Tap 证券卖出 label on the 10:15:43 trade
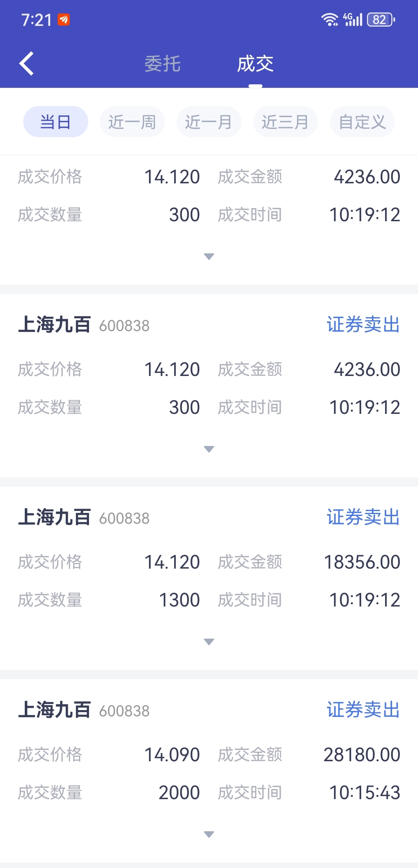Screen dimensions: 418x868 (363, 710)
